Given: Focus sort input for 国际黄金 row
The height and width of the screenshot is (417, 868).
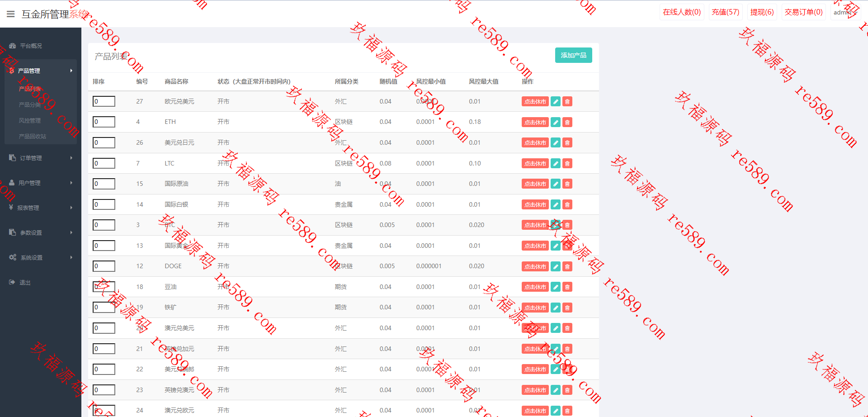Looking at the screenshot, I should (104, 246).
